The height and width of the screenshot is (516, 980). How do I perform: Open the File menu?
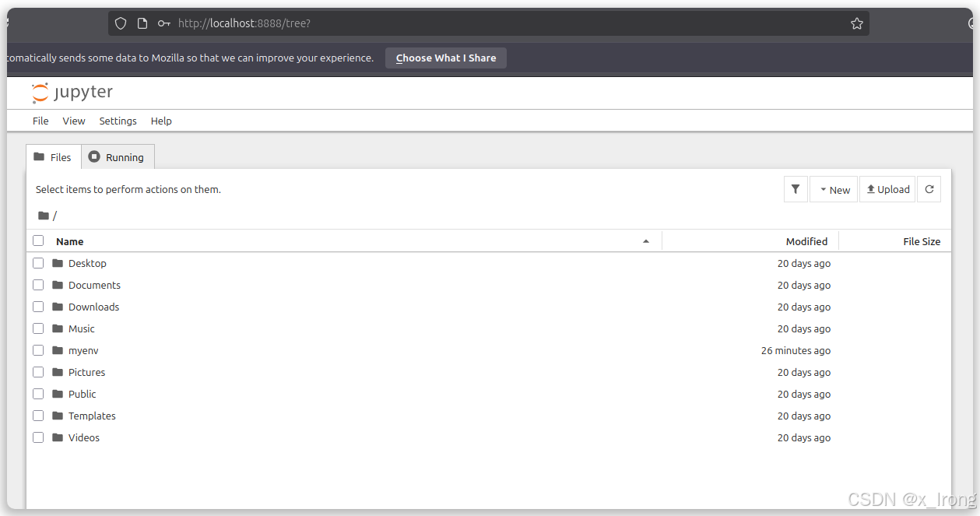tap(40, 121)
